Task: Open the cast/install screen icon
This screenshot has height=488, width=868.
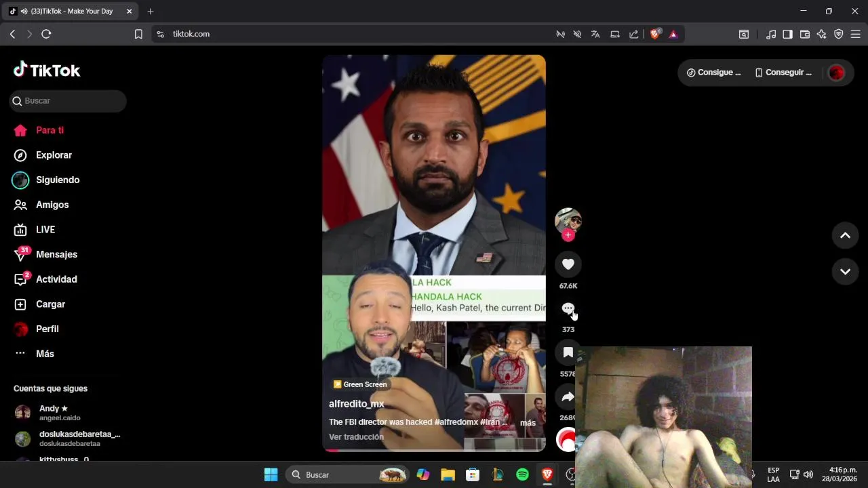Action: (615, 34)
